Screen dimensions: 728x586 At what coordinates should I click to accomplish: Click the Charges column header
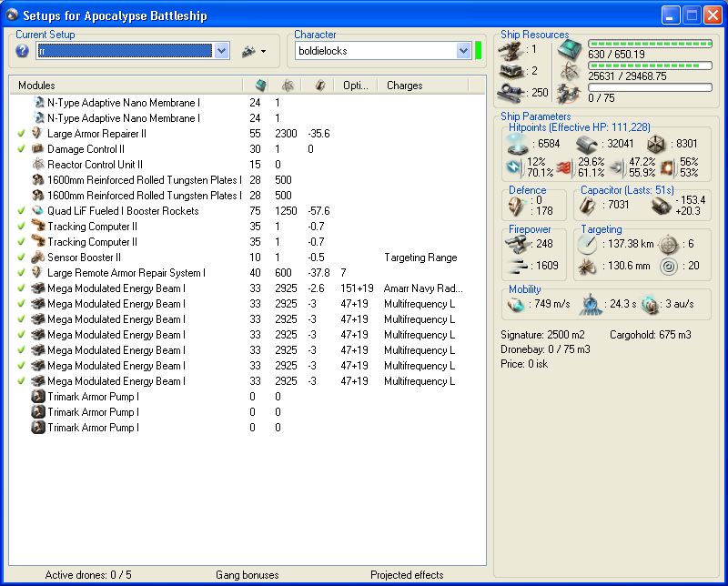pos(421,86)
